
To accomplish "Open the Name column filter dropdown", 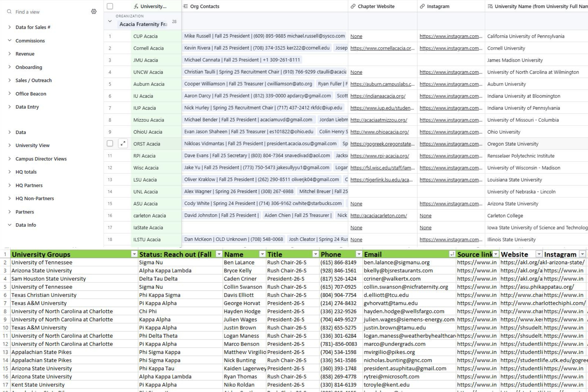I will tap(262, 254).
